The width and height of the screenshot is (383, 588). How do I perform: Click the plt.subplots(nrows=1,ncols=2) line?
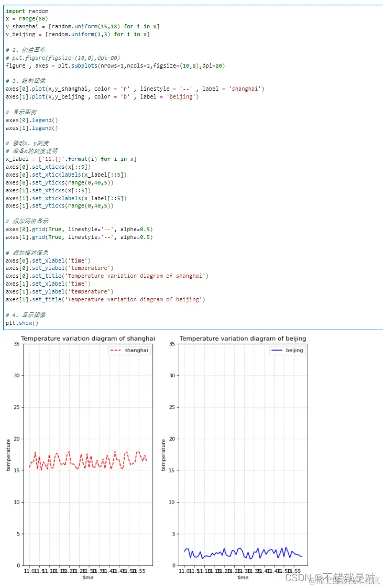tap(115, 66)
